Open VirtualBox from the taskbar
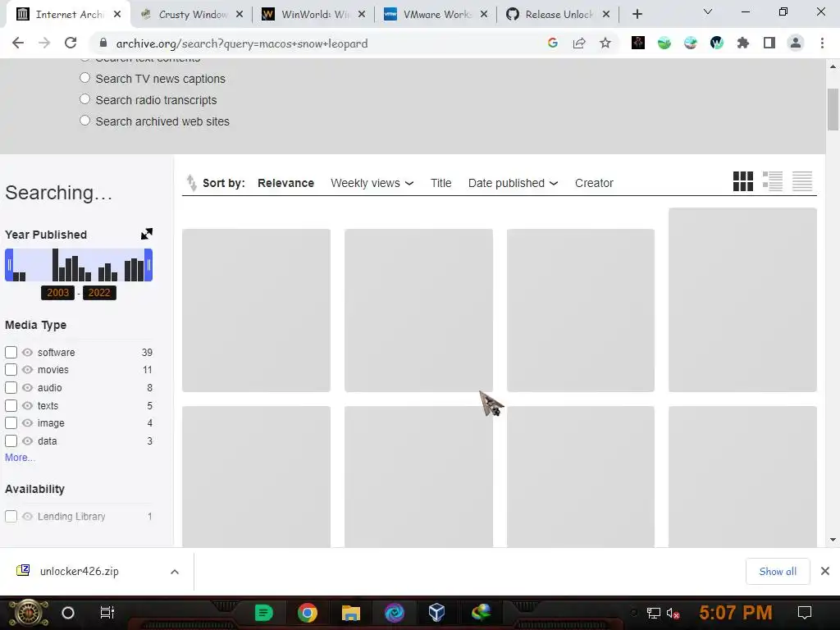 click(x=436, y=613)
